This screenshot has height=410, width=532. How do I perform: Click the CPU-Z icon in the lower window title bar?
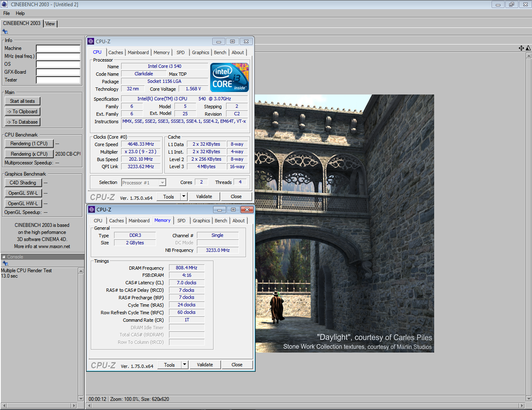pos(92,209)
